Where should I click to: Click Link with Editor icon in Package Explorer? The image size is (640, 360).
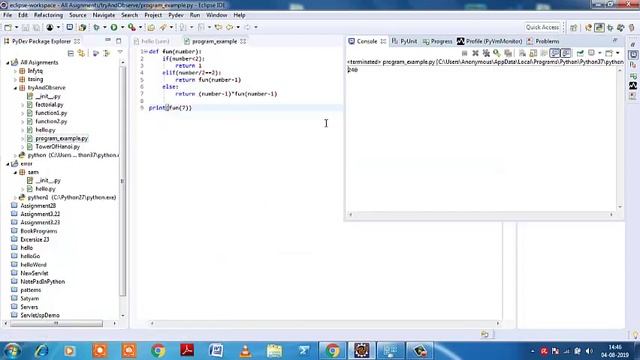81,53
